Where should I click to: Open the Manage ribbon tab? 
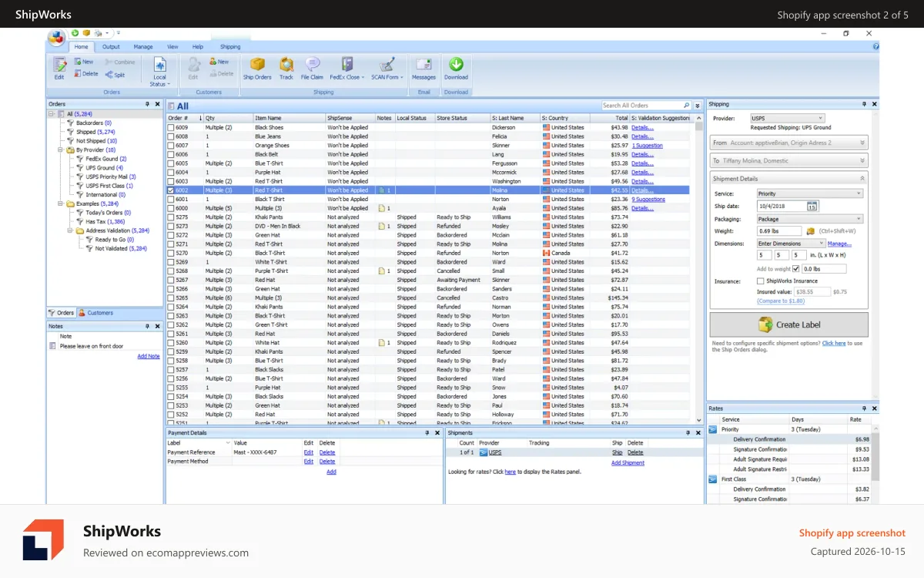coord(143,47)
